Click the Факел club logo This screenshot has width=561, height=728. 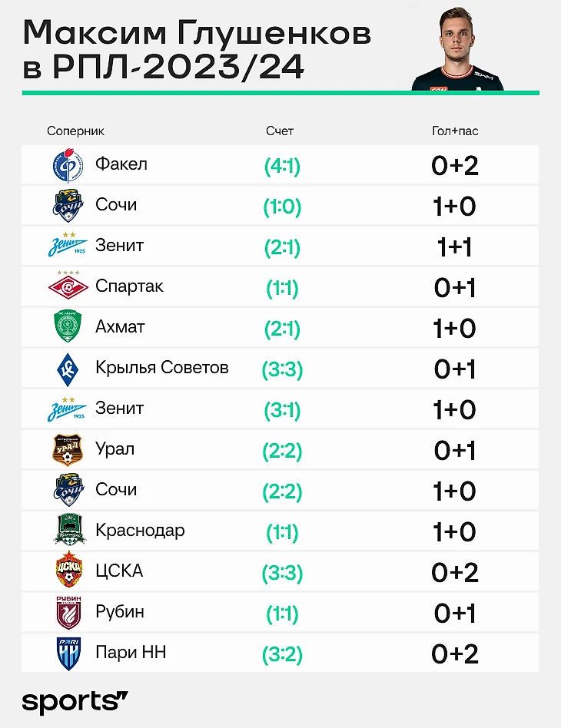pos(67,165)
